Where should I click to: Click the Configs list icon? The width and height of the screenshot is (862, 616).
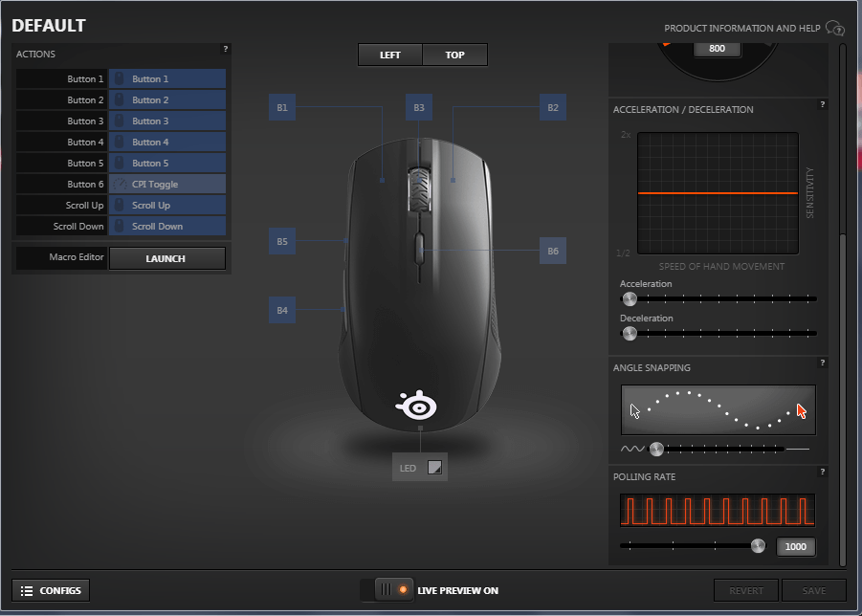(27, 591)
